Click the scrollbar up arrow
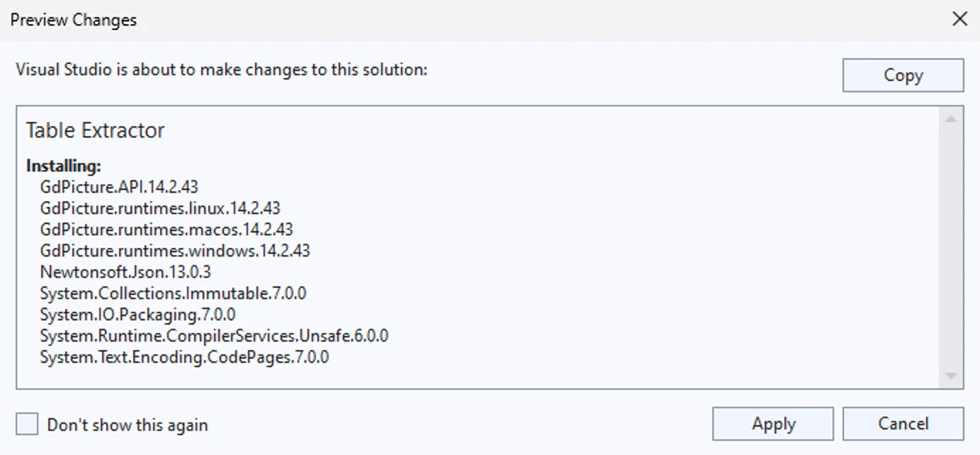 click(x=950, y=119)
